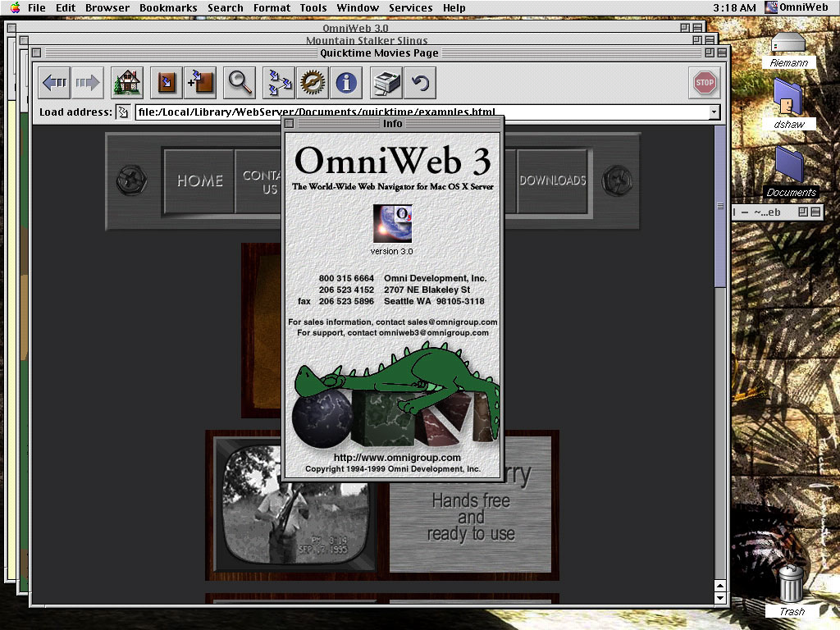Open the Edit menu
840x630 pixels.
tap(66, 7)
